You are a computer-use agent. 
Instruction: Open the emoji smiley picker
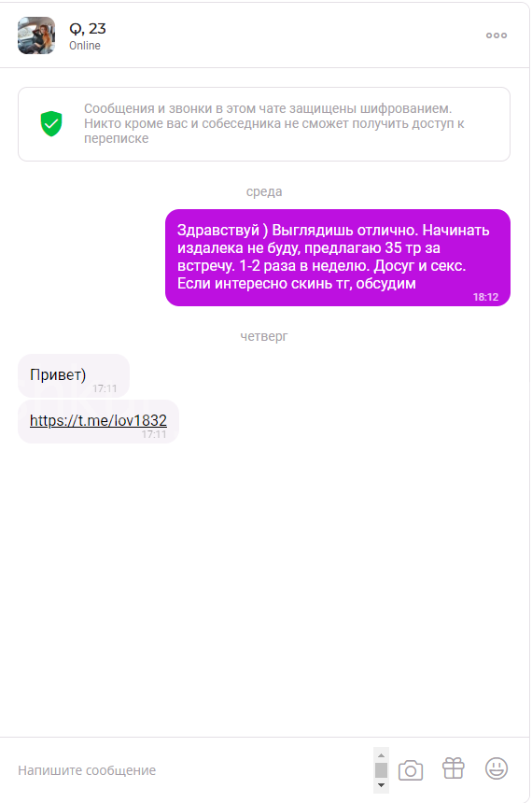(497, 768)
